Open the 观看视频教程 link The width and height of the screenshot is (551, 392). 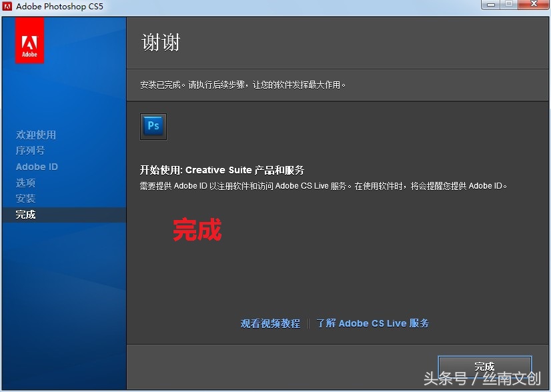coord(269,323)
